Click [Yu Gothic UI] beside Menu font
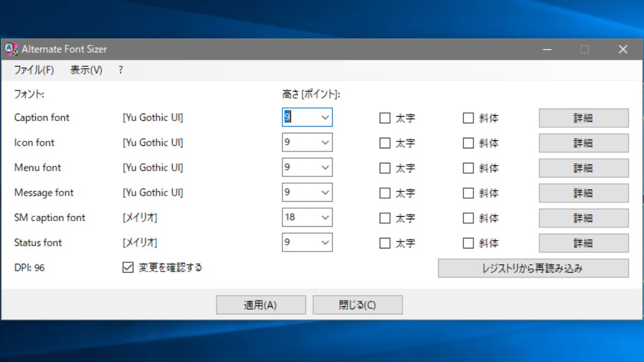644x362 pixels. (x=153, y=168)
